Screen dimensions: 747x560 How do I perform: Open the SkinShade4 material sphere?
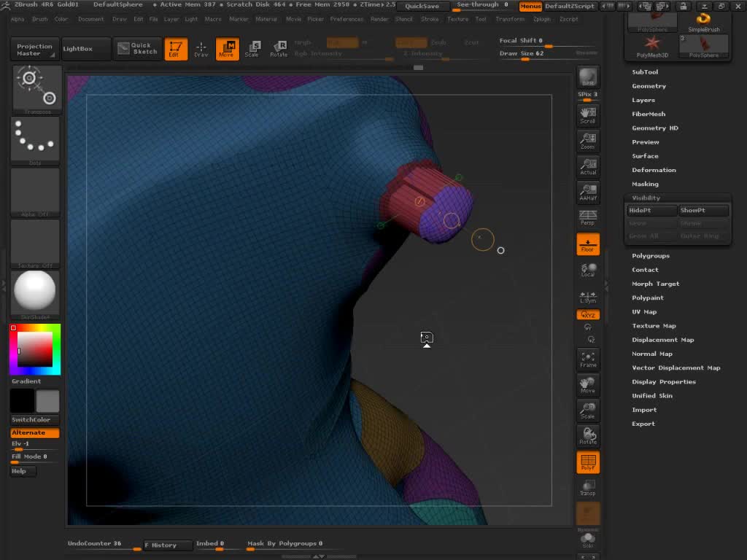pos(36,295)
